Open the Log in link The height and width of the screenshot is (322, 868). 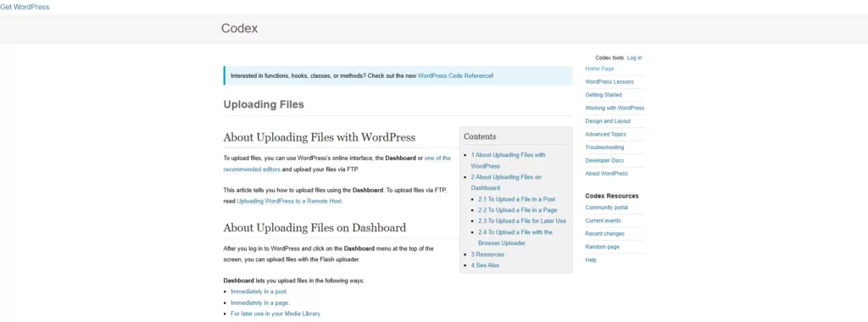634,58
